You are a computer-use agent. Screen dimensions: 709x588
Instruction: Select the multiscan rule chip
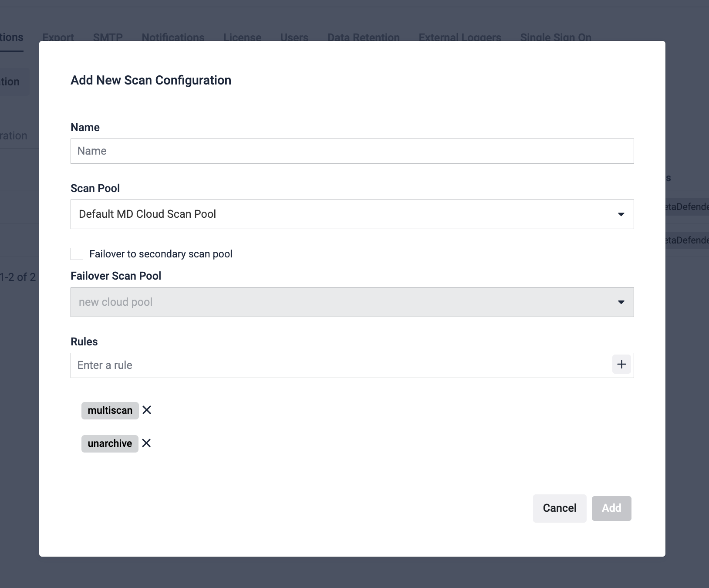[x=110, y=410]
